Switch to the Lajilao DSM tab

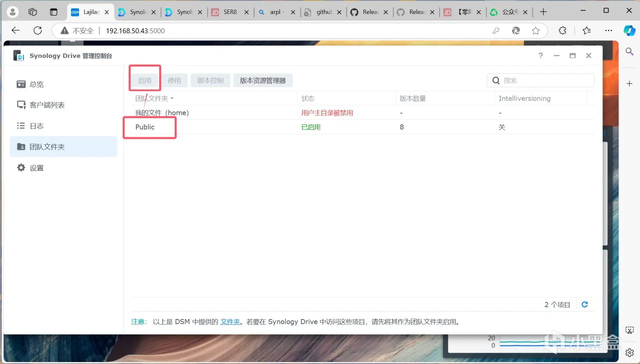click(x=89, y=12)
